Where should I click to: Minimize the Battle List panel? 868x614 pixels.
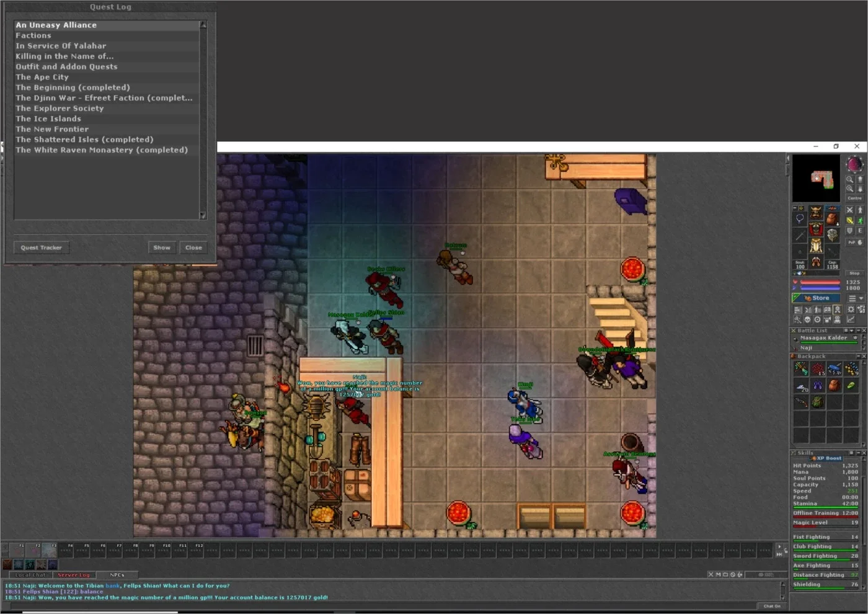859,331
